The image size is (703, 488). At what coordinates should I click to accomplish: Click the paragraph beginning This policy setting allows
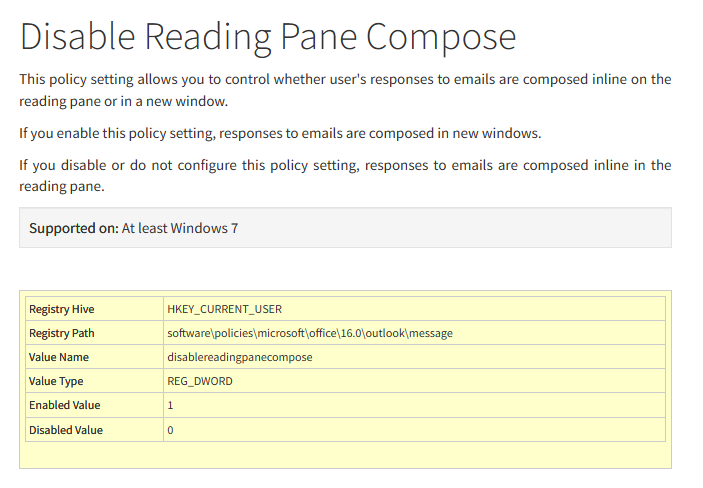coord(345,90)
